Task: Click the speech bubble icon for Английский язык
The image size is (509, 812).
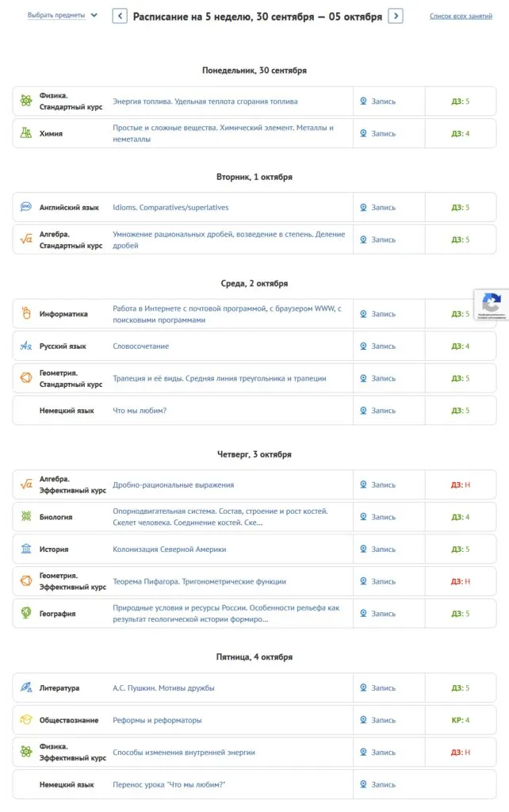Action: [x=26, y=207]
